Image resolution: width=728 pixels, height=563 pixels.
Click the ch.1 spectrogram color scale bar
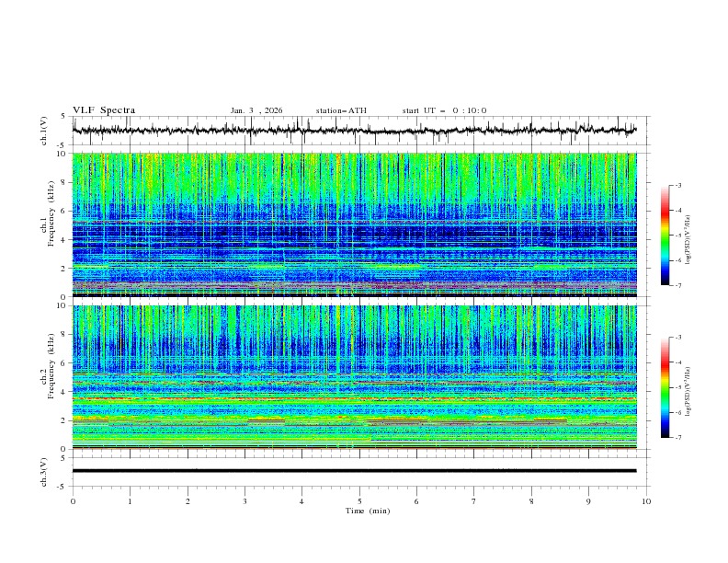665,236
